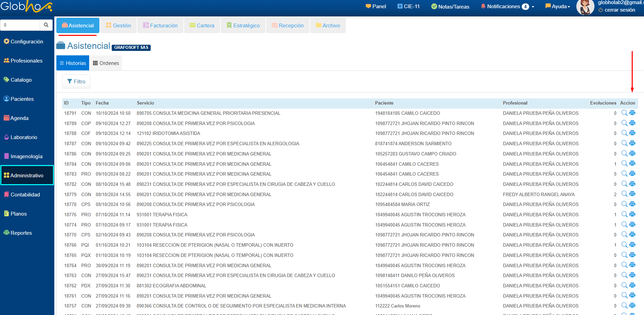Click the user avatar picture
Image resolution: width=644 pixels, height=315 pixels.
click(585, 8)
